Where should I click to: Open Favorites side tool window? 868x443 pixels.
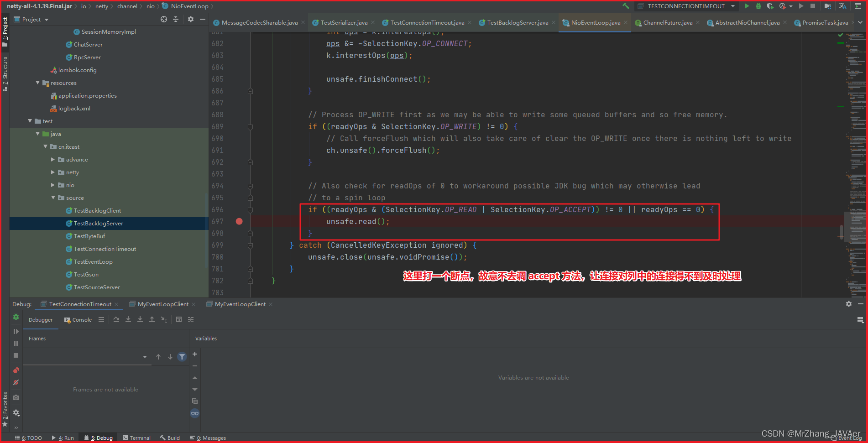click(x=5, y=409)
